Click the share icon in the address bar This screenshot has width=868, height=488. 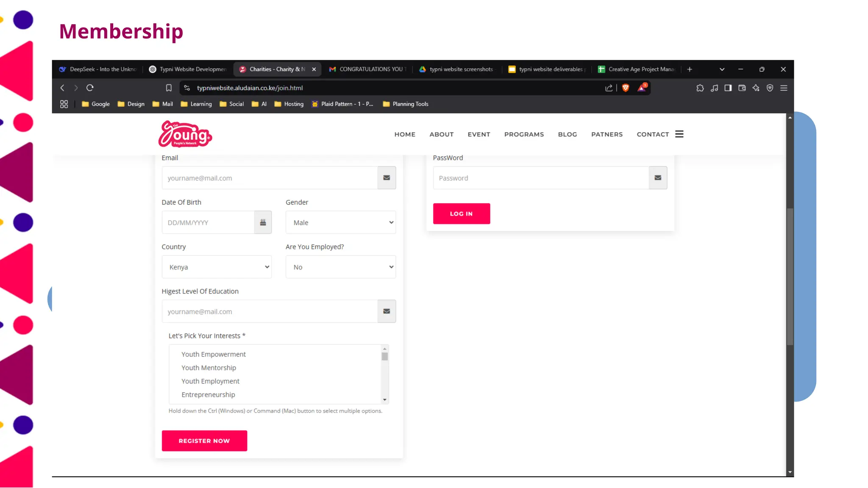click(609, 88)
